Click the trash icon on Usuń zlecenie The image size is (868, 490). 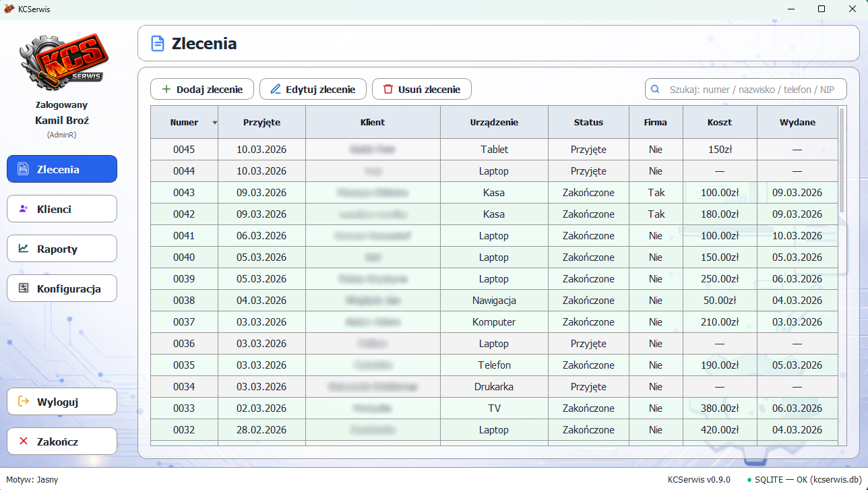pos(387,89)
